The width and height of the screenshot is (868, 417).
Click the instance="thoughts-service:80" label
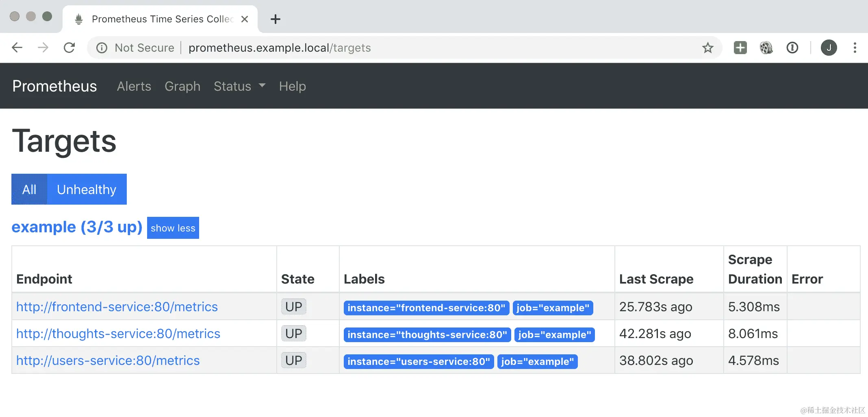click(x=427, y=335)
